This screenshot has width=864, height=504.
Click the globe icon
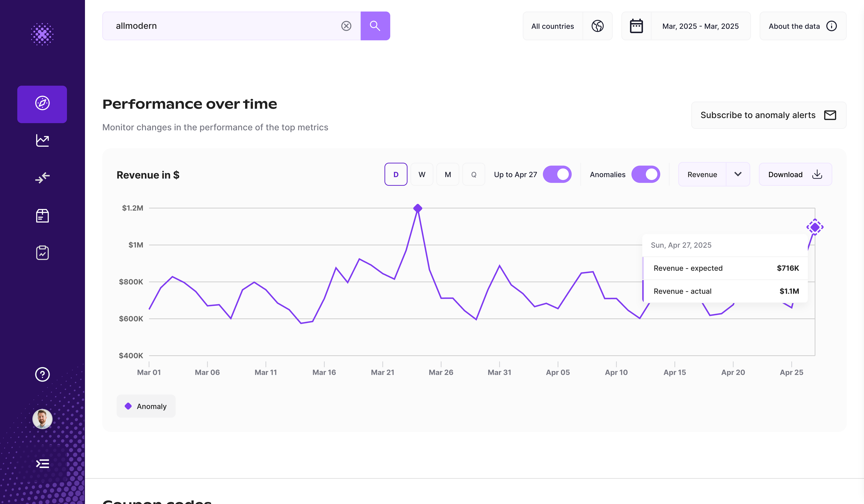(x=598, y=26)
